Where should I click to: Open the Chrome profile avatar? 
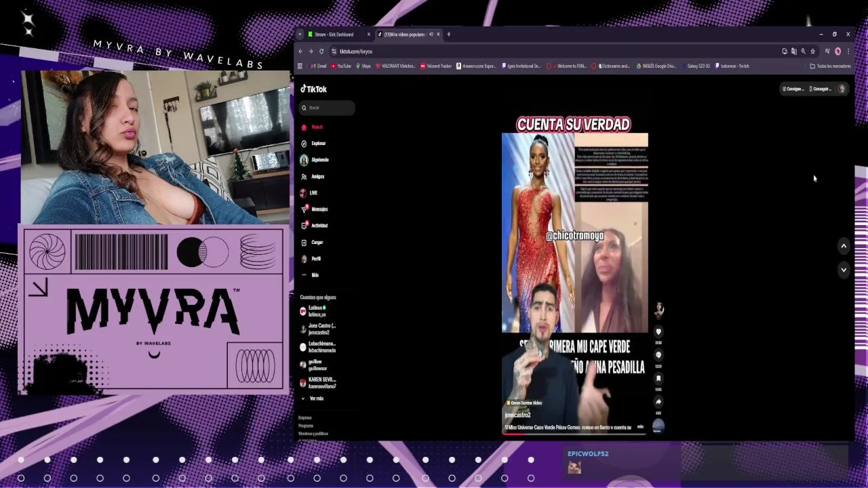coord(837,52)
